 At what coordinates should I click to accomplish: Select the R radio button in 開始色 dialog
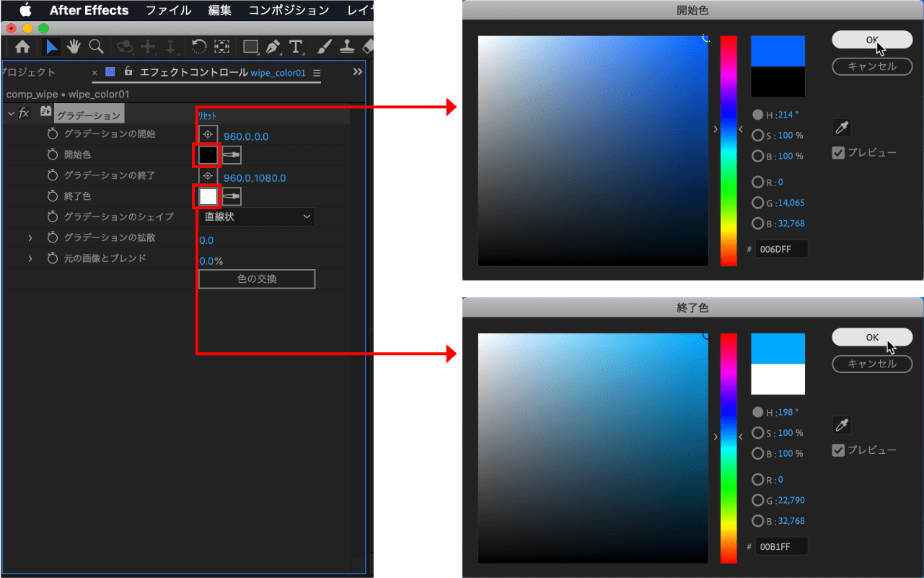[x=757, y=183]
